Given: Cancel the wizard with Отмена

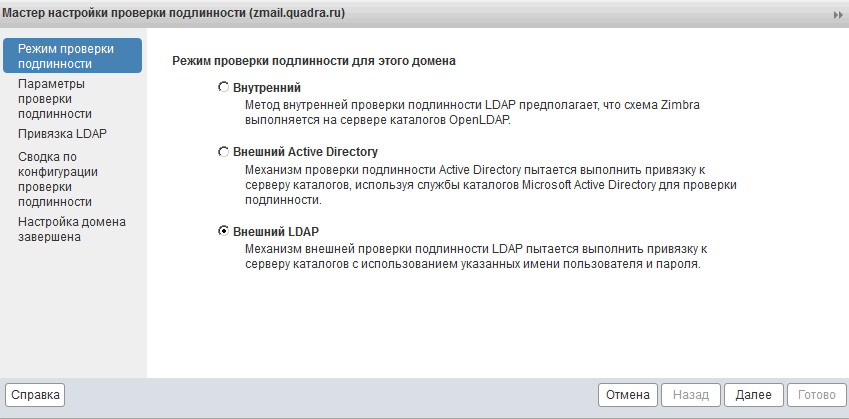Looking at the screenshot, I should tap(628, 395).
